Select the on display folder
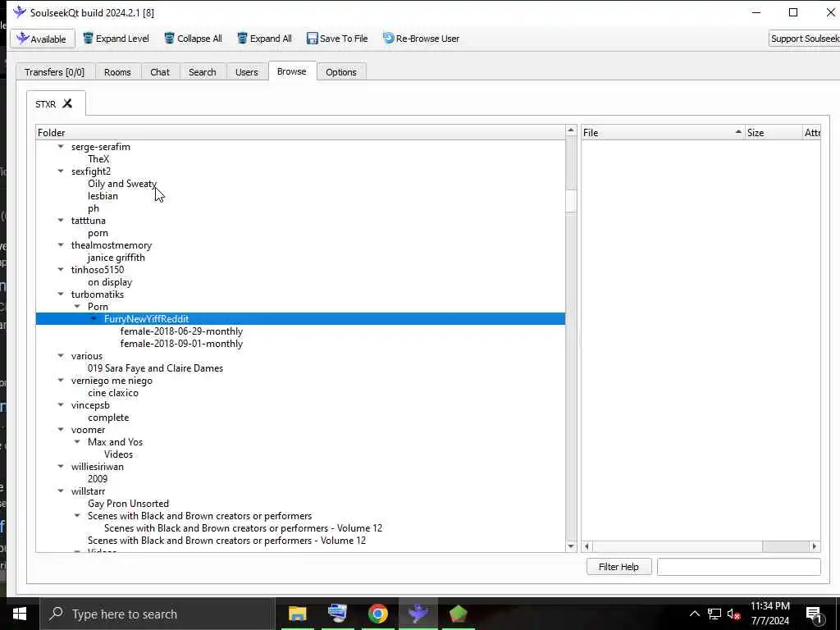 click(x=110, y=282)
